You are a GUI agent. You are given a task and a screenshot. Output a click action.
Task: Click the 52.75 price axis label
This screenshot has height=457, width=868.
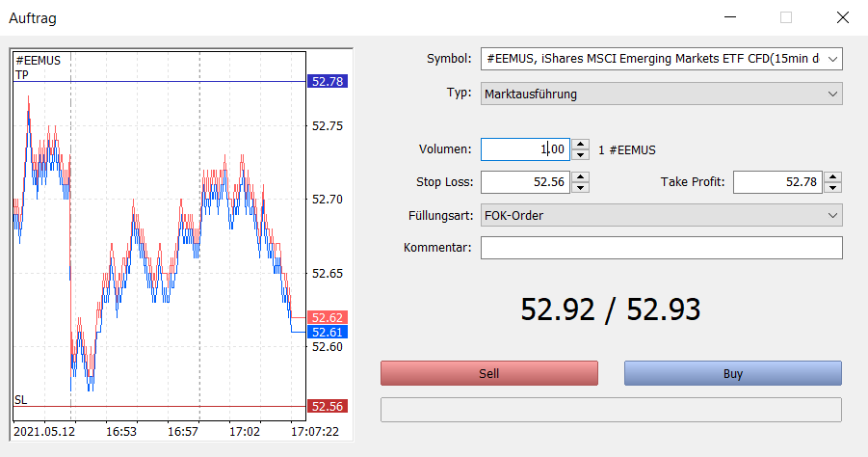pos(328,125)
